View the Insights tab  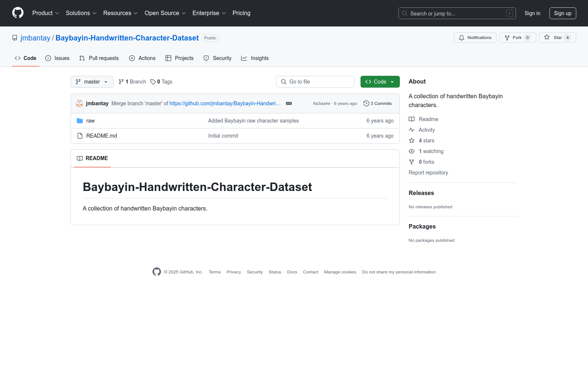tap(255, 58)
